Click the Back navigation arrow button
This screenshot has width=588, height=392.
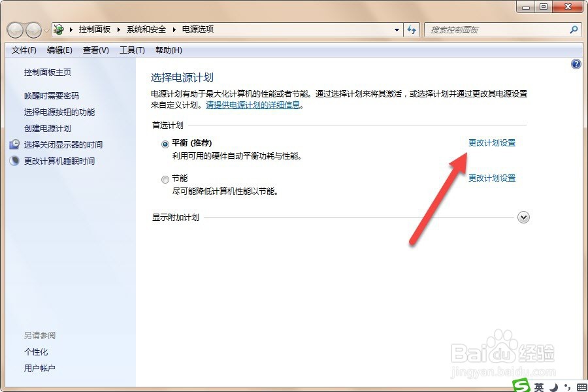pyautogui.click(x=16, y=29)
